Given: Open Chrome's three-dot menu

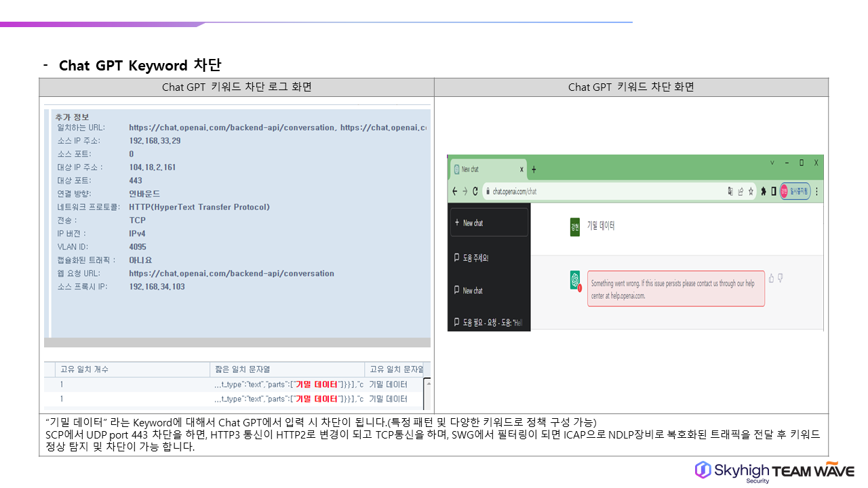Looking at the screenshot, I should (x=816, y=192).
